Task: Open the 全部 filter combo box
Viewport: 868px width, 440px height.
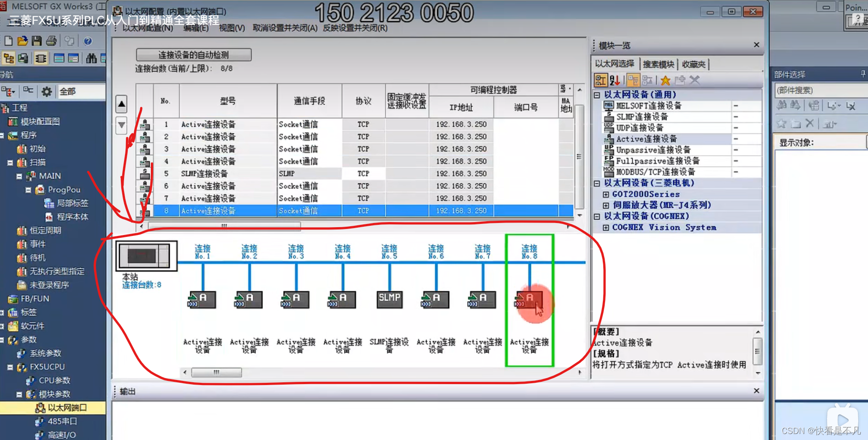Action: [x=81, y=91]
